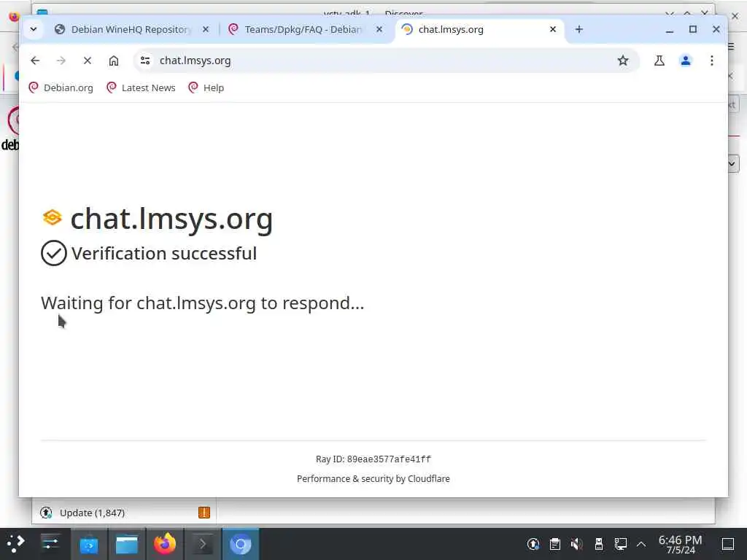747x560 pixels.
Task: Open dropdown in the background Firefox window
Action: pyautogui.click(x=732, y=164)
